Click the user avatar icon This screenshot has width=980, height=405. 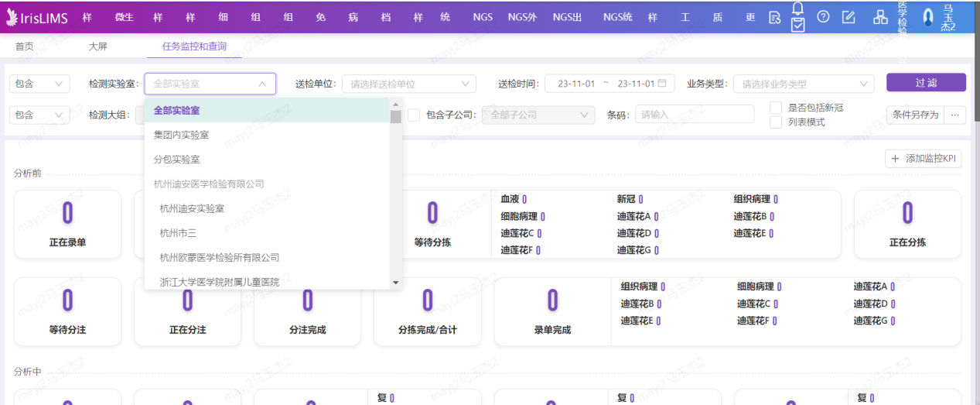coord(928,17)
